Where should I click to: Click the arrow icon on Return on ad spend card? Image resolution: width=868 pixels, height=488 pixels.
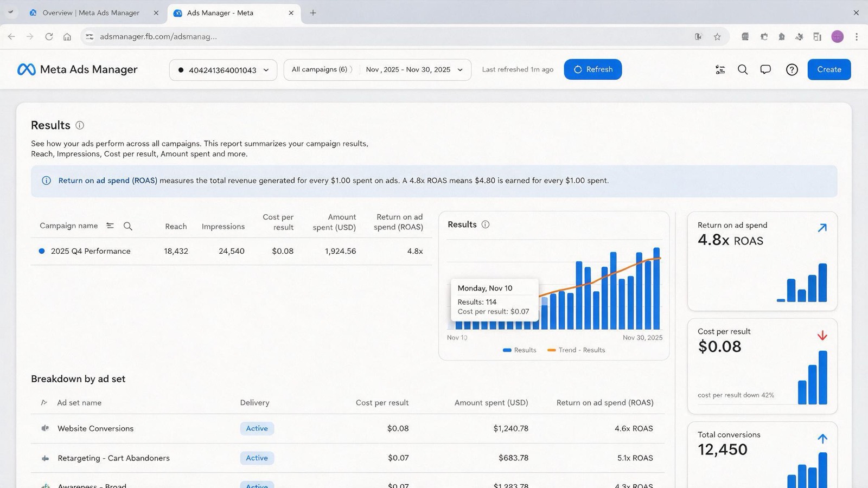[822, 228]
